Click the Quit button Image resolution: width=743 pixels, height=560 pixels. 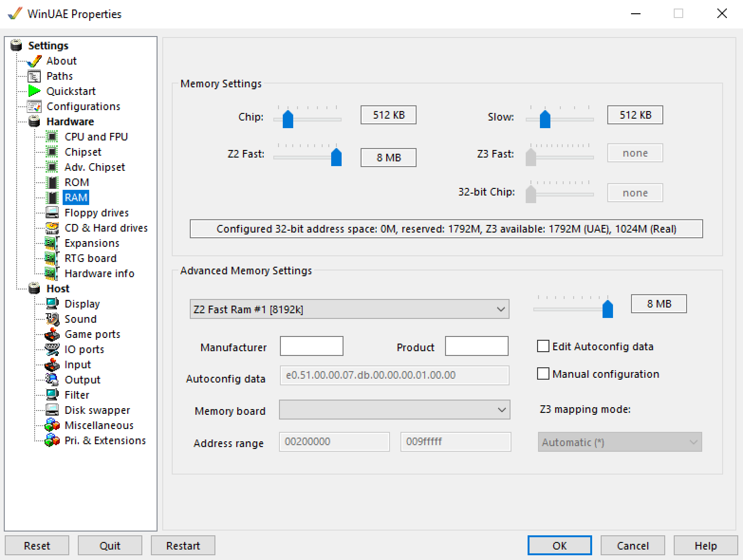coord(110,545)
